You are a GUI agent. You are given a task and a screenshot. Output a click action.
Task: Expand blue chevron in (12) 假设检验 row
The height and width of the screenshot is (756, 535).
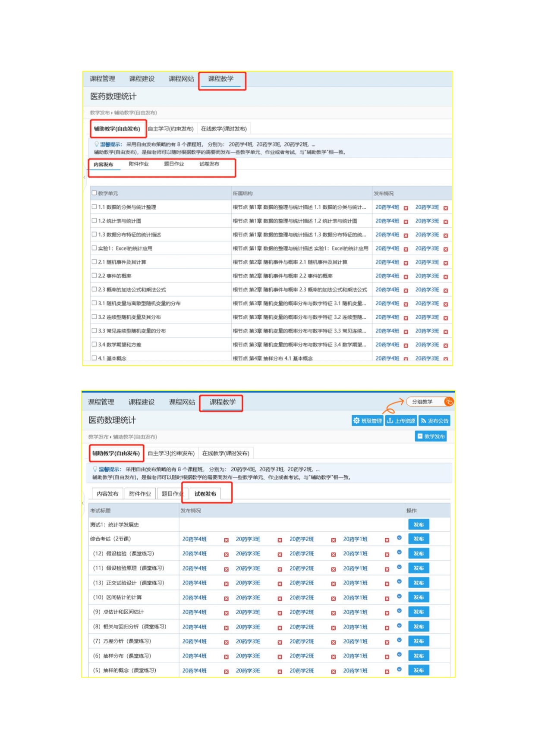tap(399, 552)
